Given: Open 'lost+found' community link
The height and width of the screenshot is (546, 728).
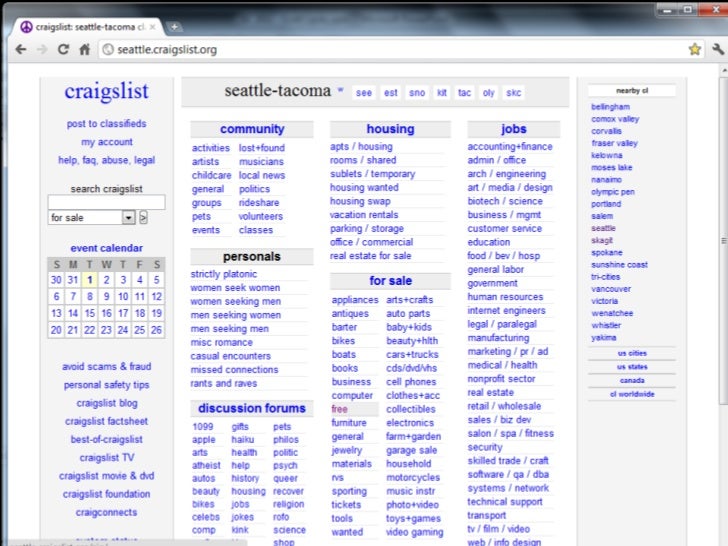Looking at the screenshot, I should 262,148.
